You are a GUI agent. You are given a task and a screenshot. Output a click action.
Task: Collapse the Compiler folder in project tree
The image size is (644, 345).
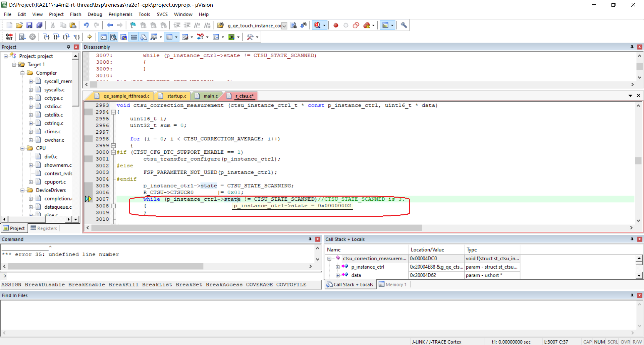(x=22, y=73)
